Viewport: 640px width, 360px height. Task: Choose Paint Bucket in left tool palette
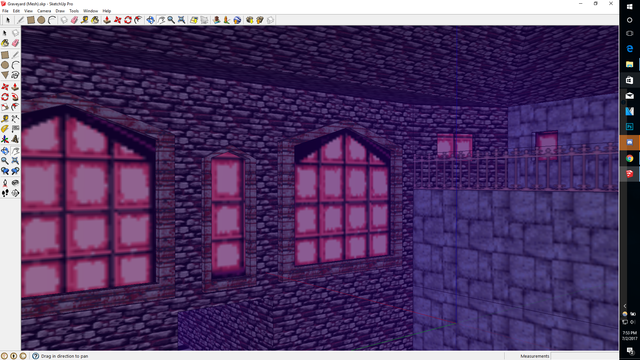[x=5, y=43]
